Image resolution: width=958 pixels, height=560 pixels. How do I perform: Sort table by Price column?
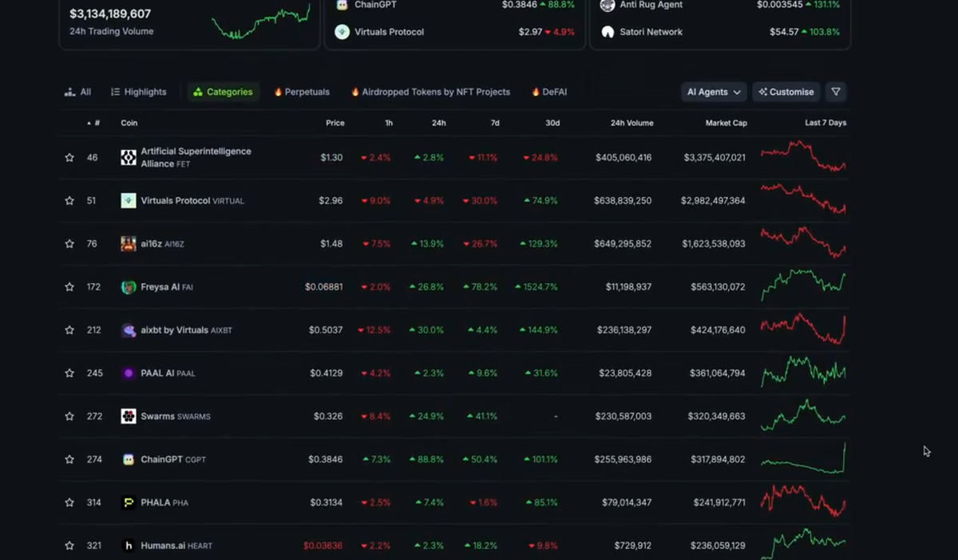pyautogui.click(x=335, y=123)
